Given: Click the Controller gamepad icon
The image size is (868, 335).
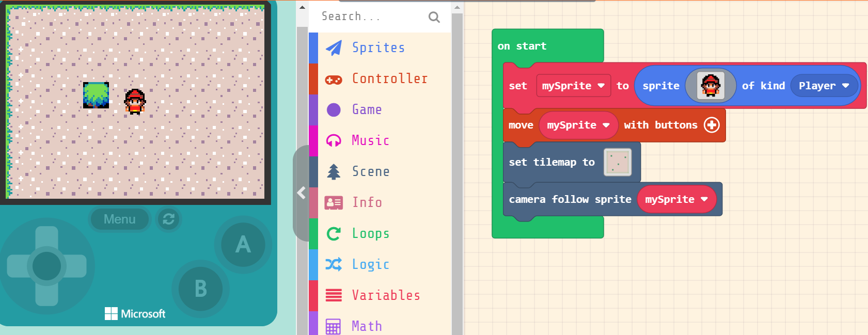Looking at the screenshot, I should coord(334,79).
